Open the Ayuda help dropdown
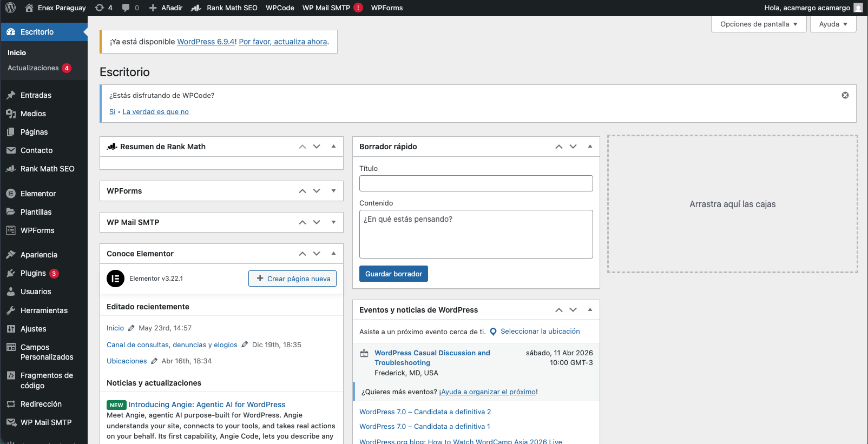The height and width of the screenshot is (444, 868). pos(833,24)
